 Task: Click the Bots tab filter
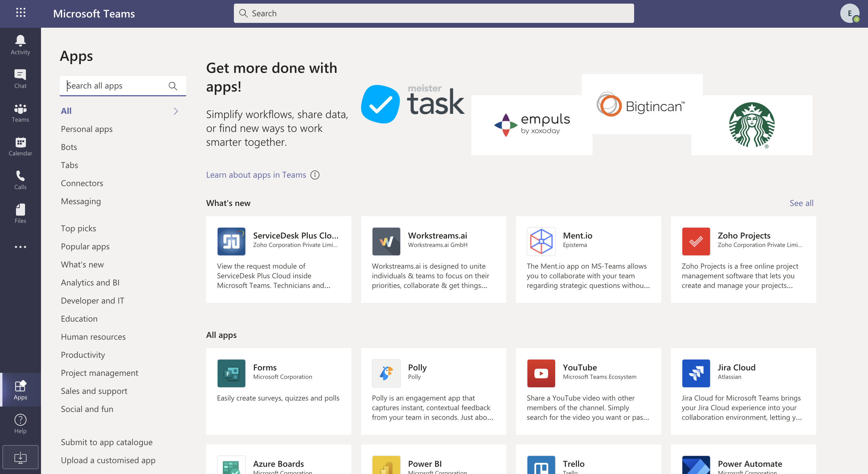[x=69, y=147]
